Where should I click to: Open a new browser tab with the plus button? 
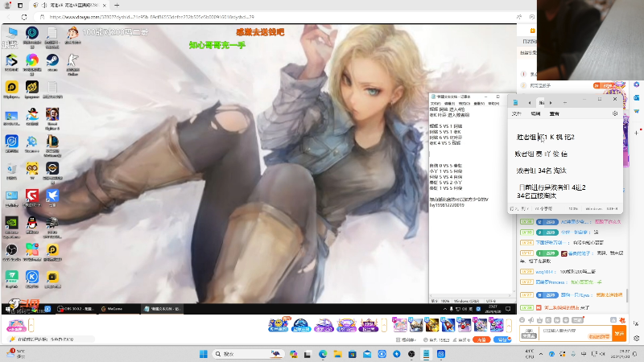click(117, 6)
